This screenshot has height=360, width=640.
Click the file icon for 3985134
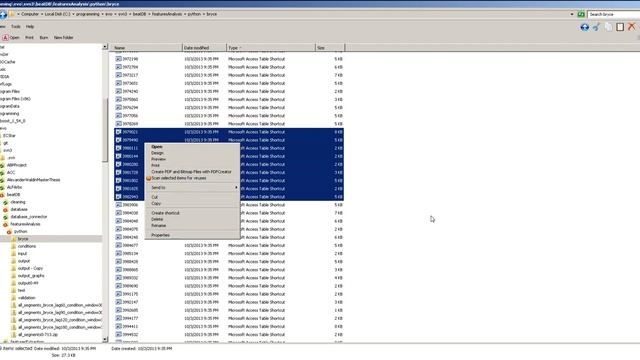tap(118, 253)
